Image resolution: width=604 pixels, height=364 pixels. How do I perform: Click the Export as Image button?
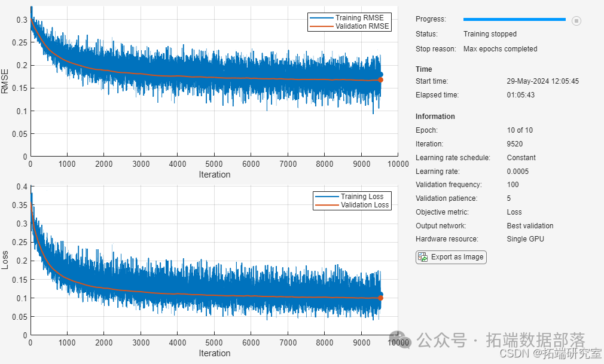pyautogui.click(x=451, y=257)
